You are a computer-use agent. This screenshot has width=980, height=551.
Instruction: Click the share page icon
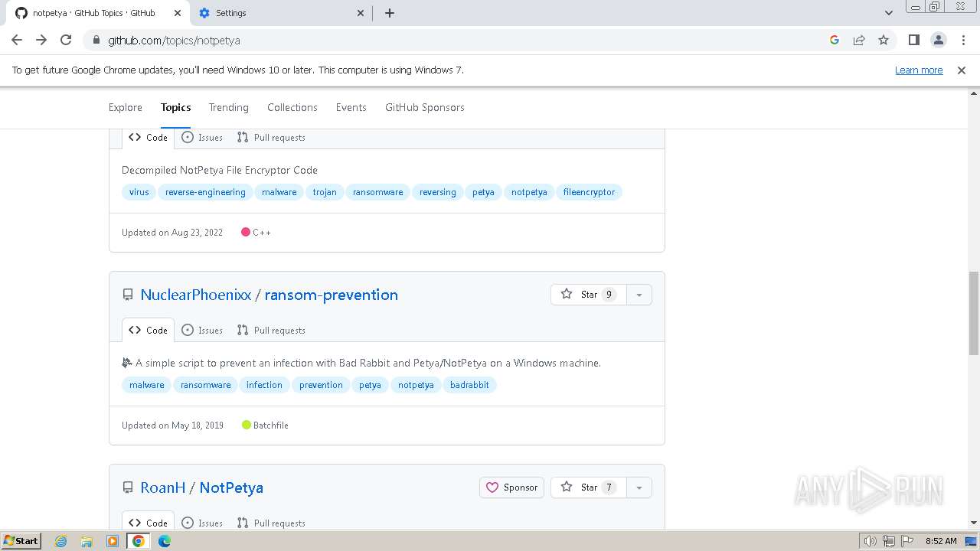pos(859,40)
